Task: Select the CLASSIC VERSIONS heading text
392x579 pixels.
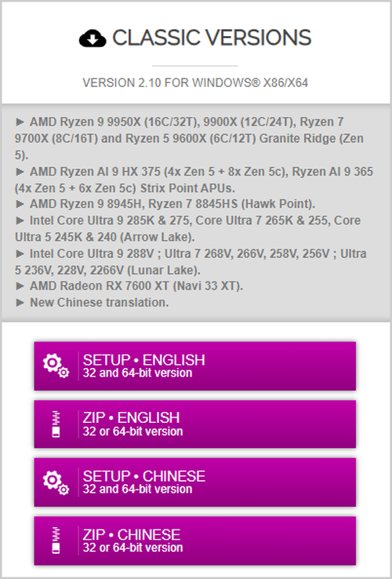Action: (x=212, y=38)
